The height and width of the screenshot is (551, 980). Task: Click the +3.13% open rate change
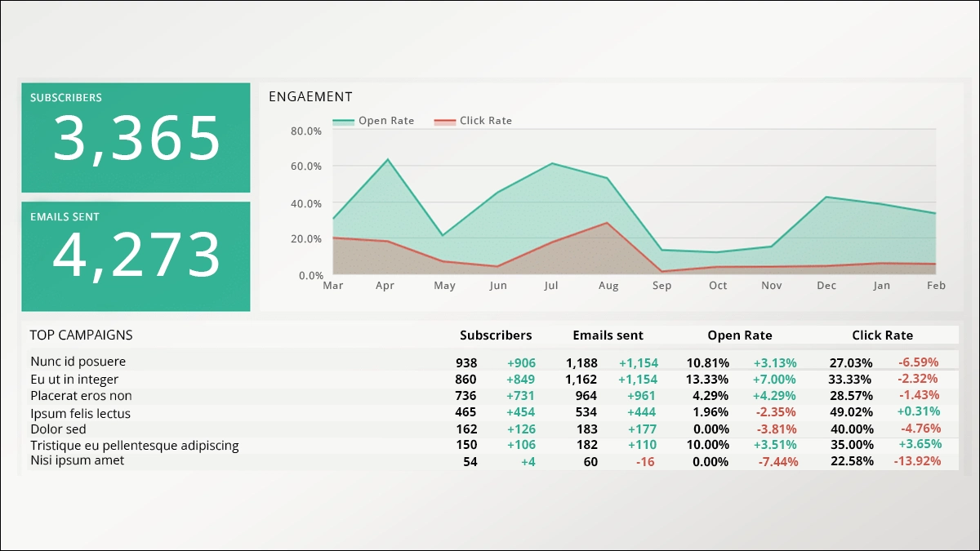pos(774,362)
